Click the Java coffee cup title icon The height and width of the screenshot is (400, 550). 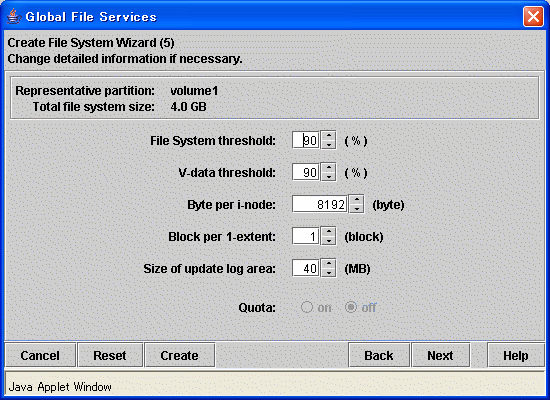click(x=13, y=16)
